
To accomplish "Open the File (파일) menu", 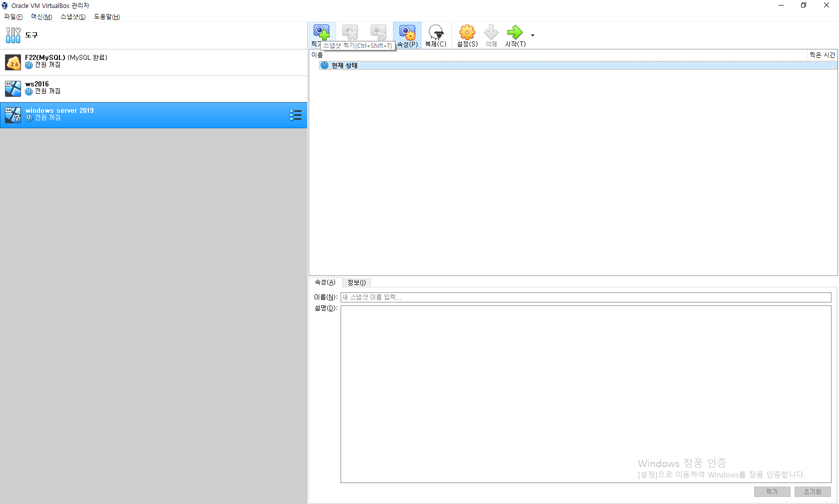I will click(13, 16).
